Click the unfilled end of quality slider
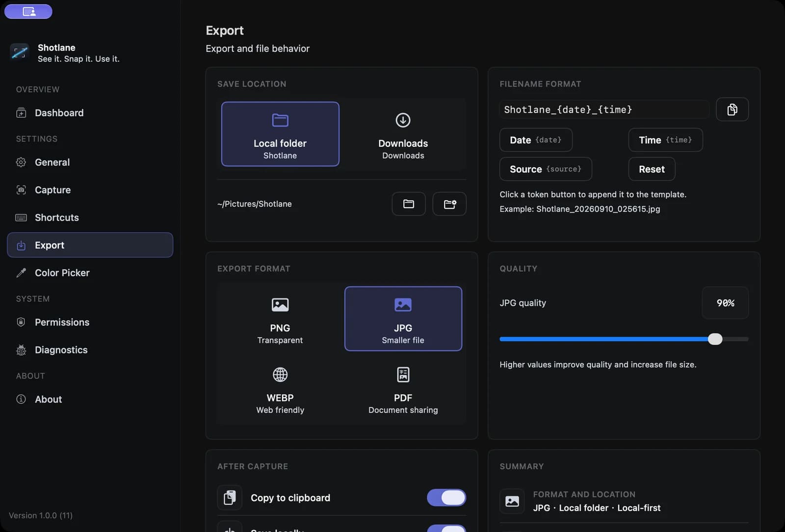The image size is (785, 532). pos(735,339)
